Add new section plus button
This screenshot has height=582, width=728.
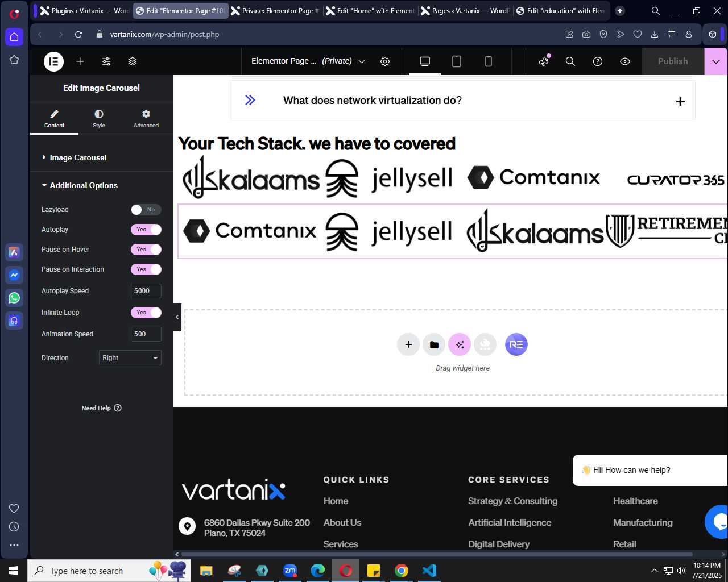408,344
